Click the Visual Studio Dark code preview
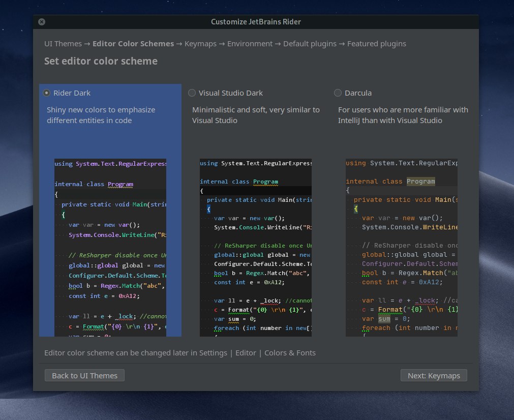Image resolution: width=514 pixels, height=420 pixels. [x=256, y=248]
